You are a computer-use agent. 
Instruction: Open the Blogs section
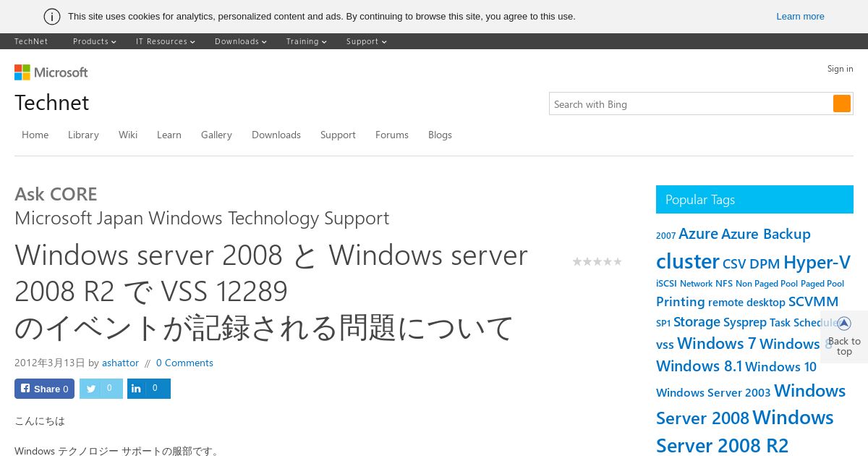(440, 135)
